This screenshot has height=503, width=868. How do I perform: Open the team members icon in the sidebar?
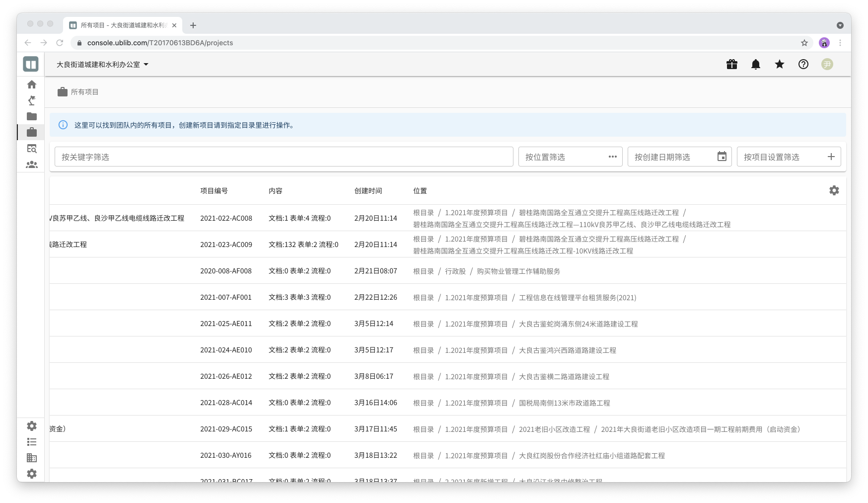pos(32,165)
